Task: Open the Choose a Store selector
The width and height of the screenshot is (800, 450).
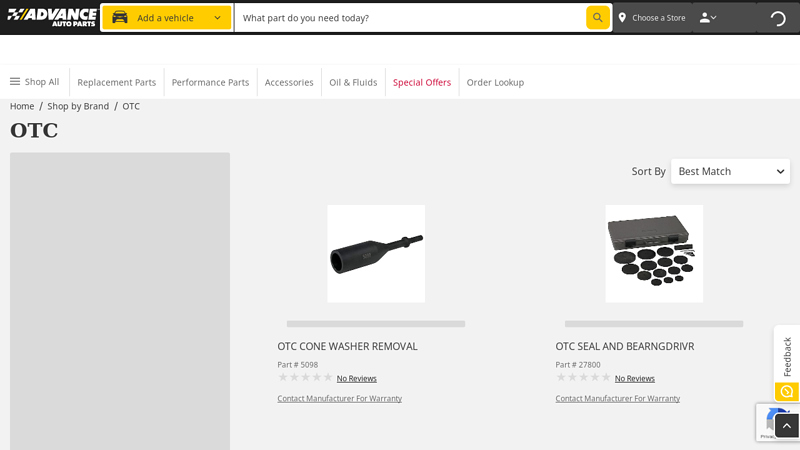Action: click(653, 18)
